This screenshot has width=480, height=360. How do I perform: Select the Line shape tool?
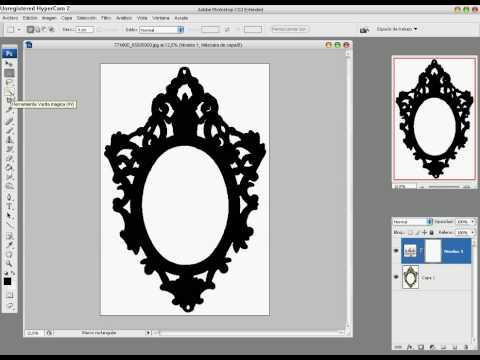(x=9, y=226)
